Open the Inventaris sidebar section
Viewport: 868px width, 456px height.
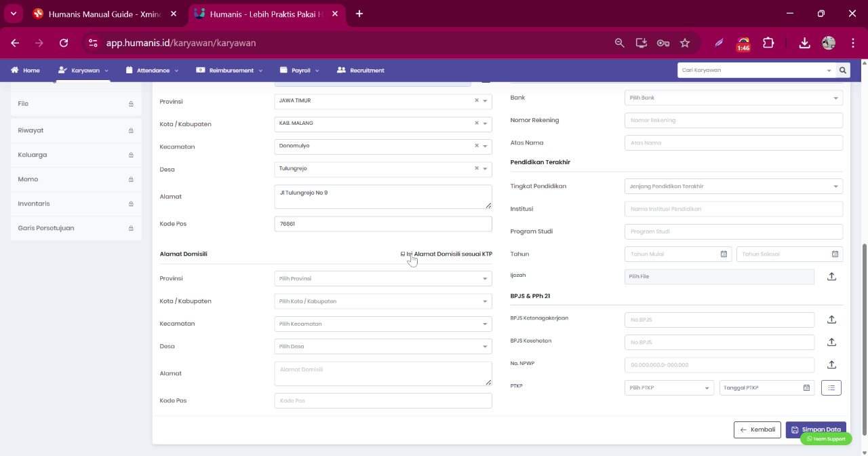[76, 204]
